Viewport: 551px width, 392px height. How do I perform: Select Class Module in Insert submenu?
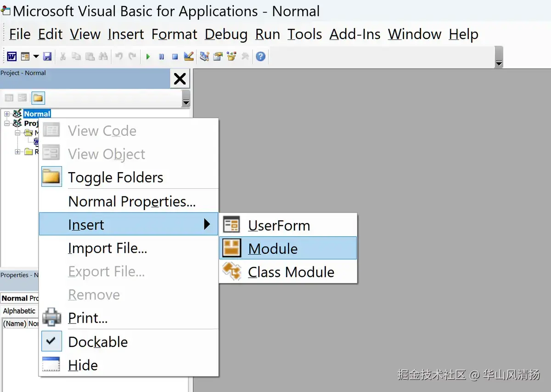pos(288,272)
